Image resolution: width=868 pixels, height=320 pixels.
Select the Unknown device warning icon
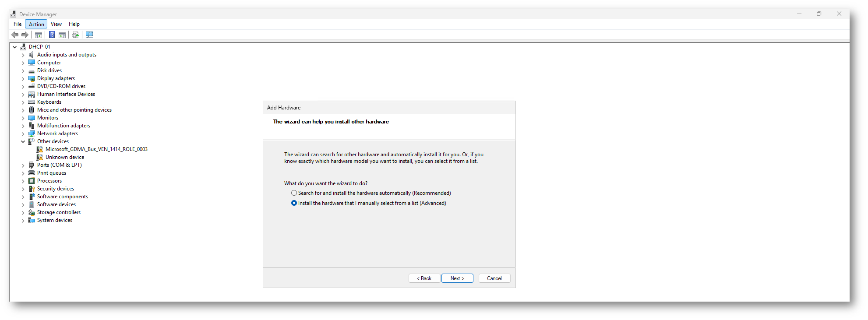coord(40,157)
